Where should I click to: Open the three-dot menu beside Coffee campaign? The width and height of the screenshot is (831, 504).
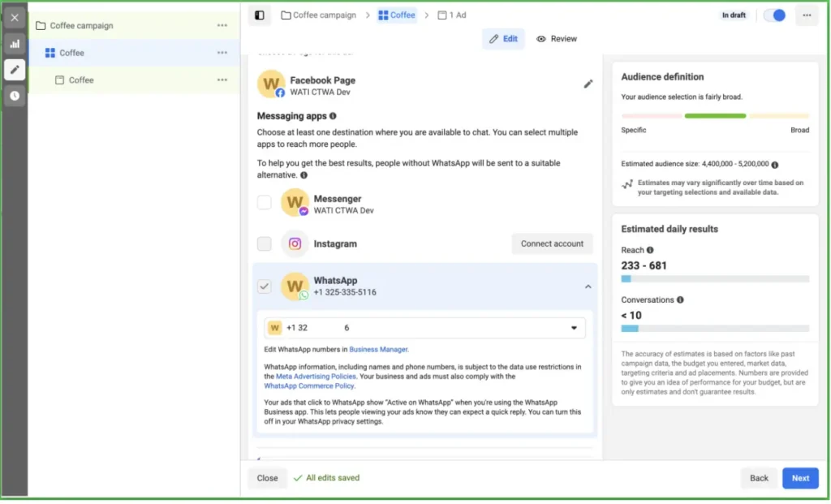pos(222,25)
